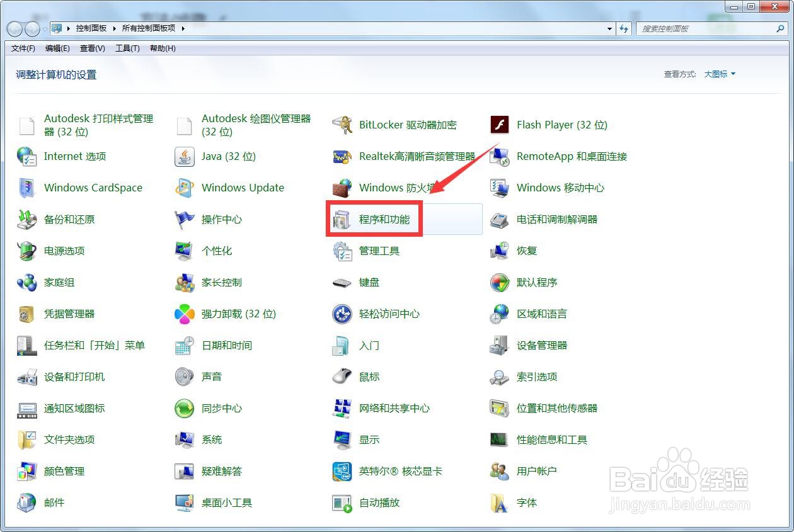Refresh the control panel view
794x532 pixels.
[x=624, y=28]
